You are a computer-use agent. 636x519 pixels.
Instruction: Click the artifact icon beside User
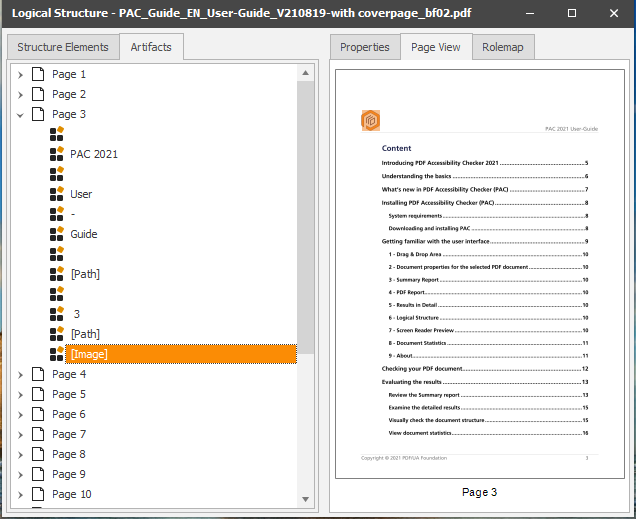tap(57, 194)
